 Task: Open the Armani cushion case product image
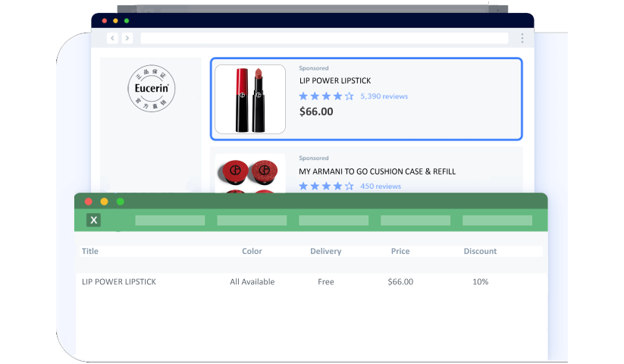[x=250, y=174]
